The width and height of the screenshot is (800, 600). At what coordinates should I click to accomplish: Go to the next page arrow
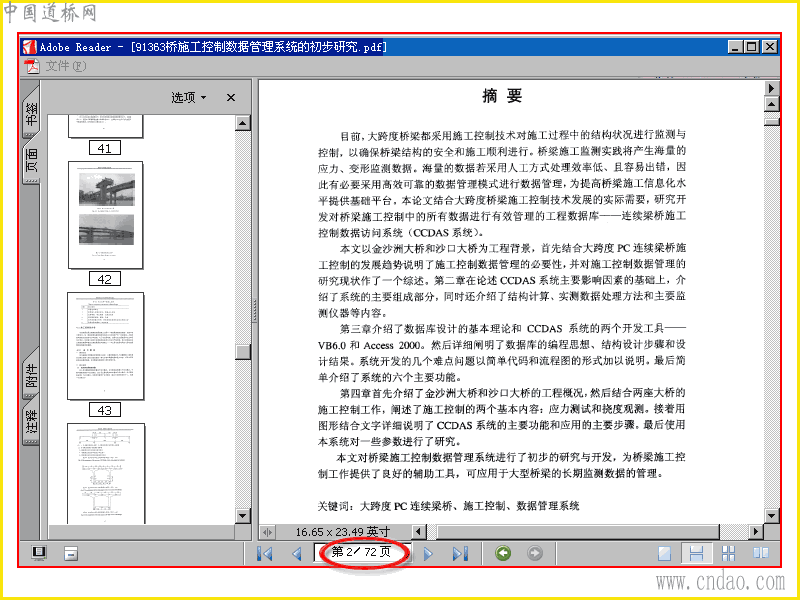tap(428, 553)
